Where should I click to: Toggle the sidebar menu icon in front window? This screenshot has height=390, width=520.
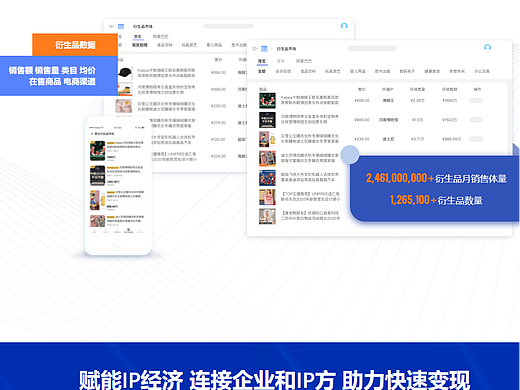coord(255,49)
